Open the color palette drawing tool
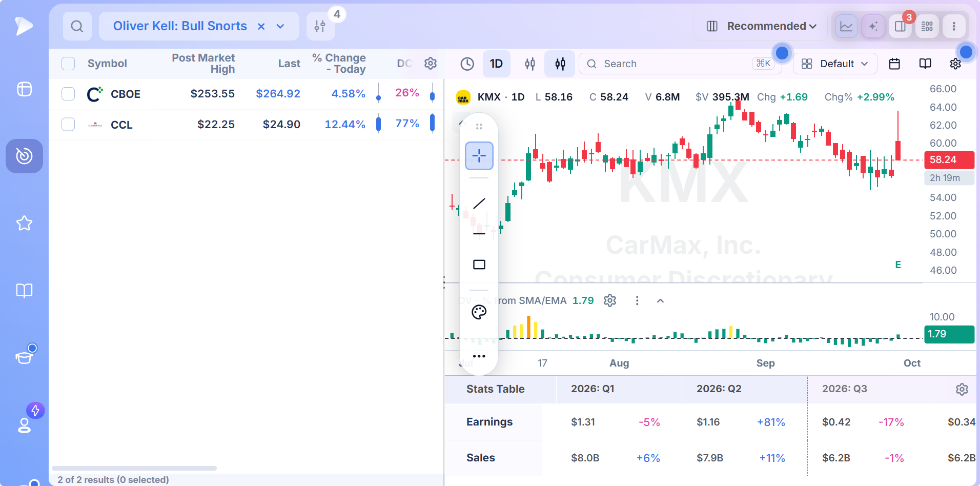Viewport: 980px width, 486px height. (x=479, y=312)
